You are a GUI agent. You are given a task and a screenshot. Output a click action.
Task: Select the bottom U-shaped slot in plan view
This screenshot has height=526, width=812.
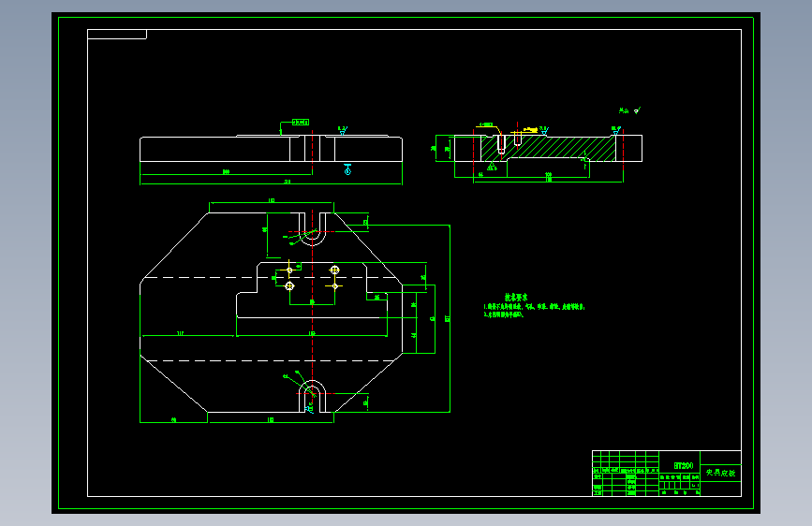pyautogui.click(x=312, y=397)
